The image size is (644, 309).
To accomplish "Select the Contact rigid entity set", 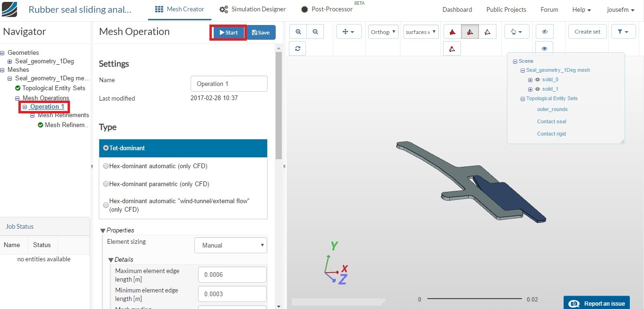I will [x=551, y=134].
